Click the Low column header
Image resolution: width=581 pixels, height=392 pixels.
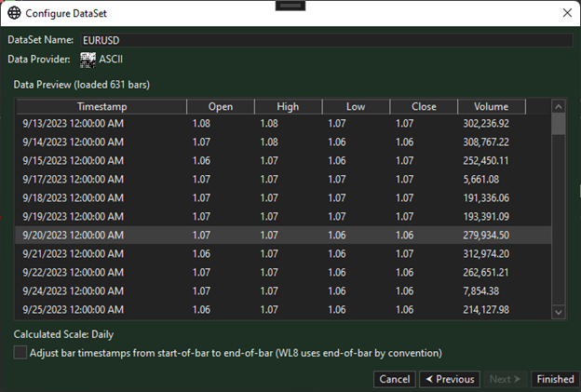(x=356, y=106)
